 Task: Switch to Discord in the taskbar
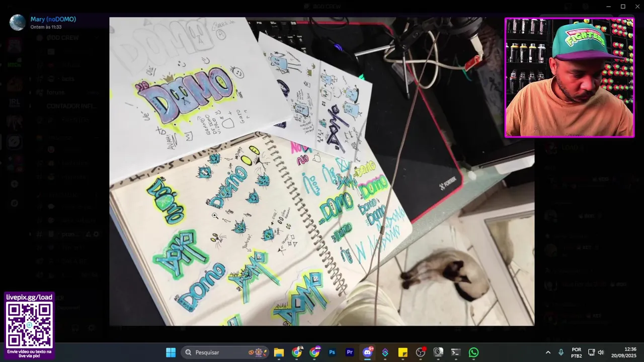tap(368, 352)
